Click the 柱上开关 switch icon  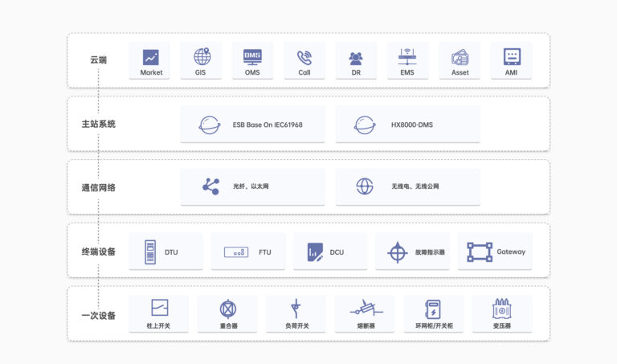point(159,308)
